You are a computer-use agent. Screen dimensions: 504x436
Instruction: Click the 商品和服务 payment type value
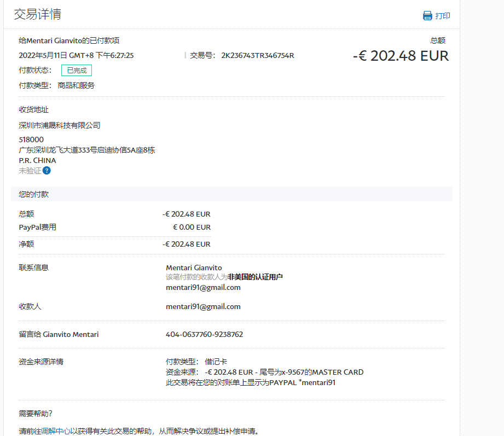(76, 85)
